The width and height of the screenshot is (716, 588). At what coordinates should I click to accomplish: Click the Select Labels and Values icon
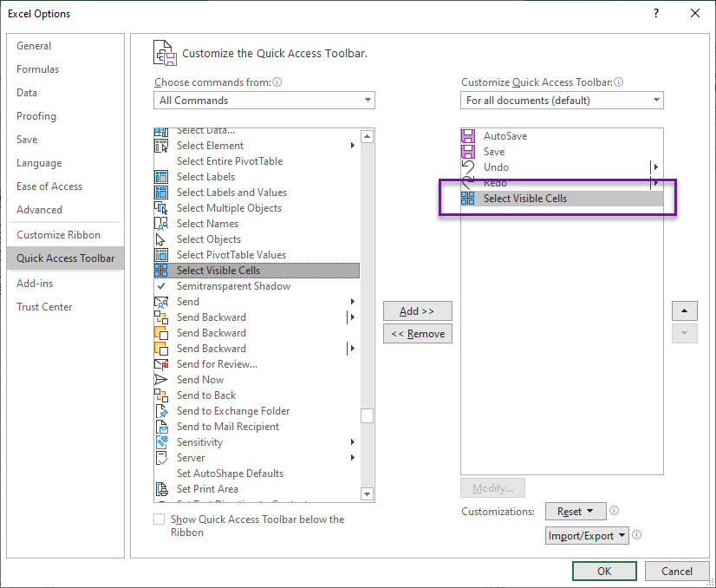tap(161, 193)
